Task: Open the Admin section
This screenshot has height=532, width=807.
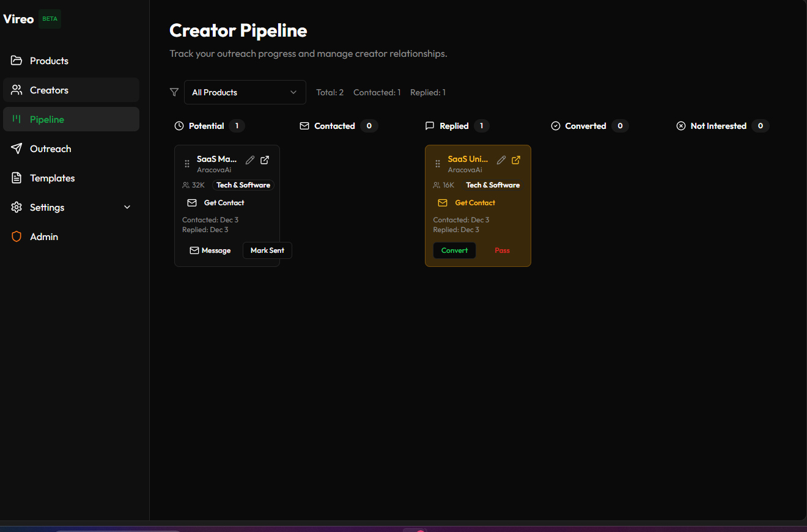Action: click(x=71, y=236)
